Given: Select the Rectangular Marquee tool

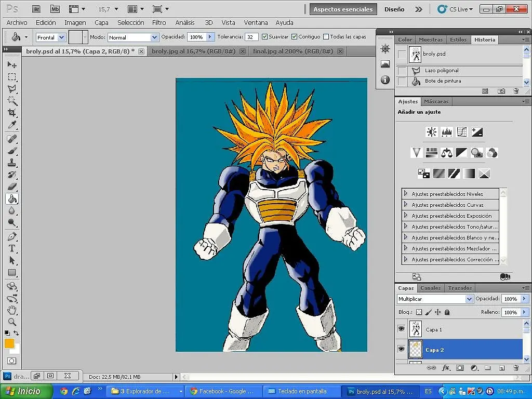Looking at the screenshot, I should tap(12, 77).
